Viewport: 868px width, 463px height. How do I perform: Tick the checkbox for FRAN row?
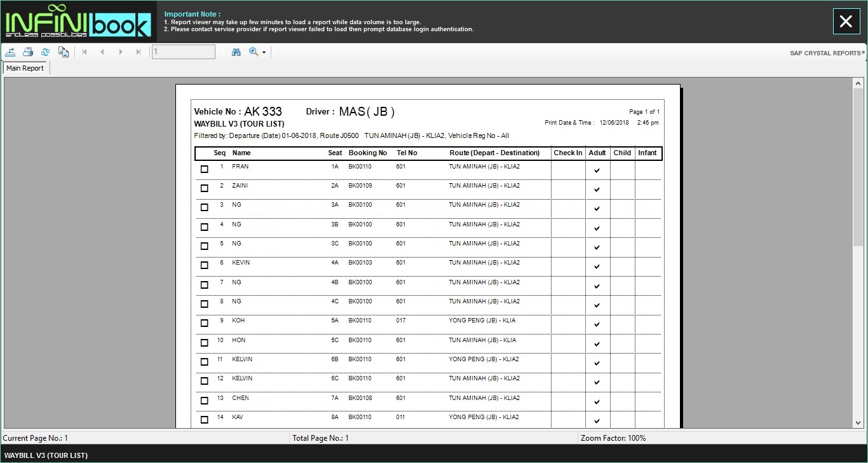coord(204,169)
